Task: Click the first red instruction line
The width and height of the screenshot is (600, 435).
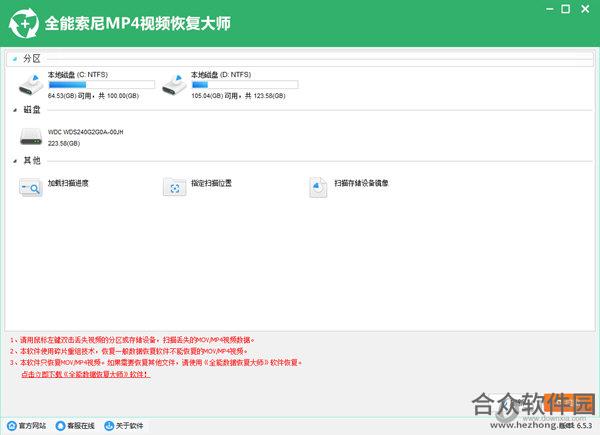Action: pos(132,340)
